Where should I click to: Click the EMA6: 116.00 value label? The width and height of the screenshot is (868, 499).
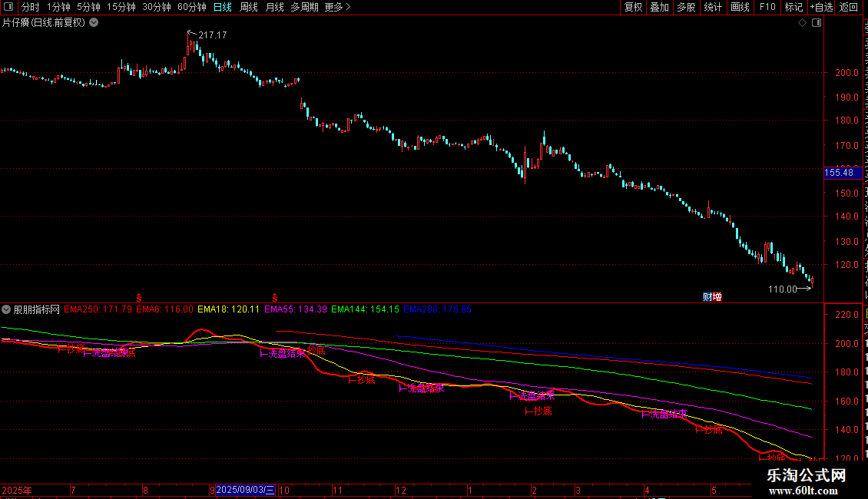pyautogui.click(x=165, y=309)
